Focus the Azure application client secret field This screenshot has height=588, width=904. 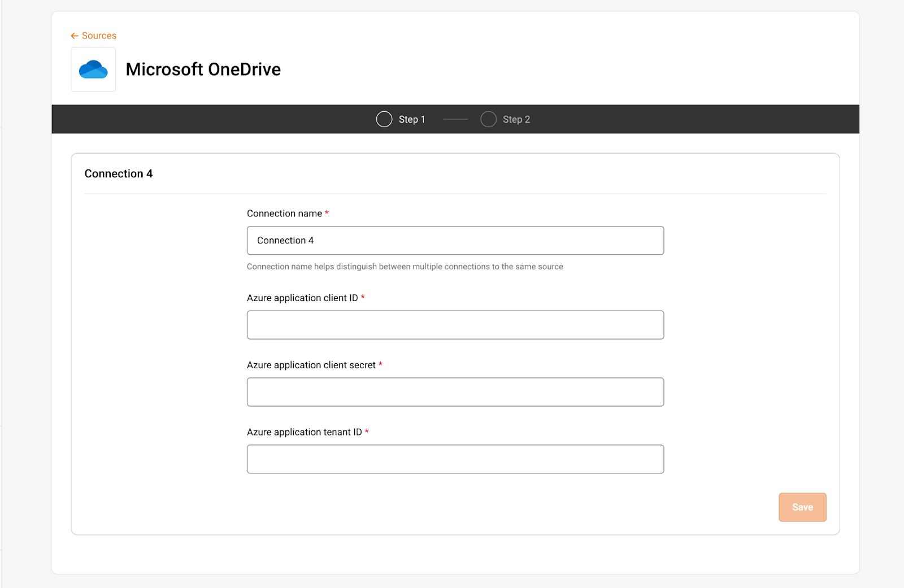point(455,392)
